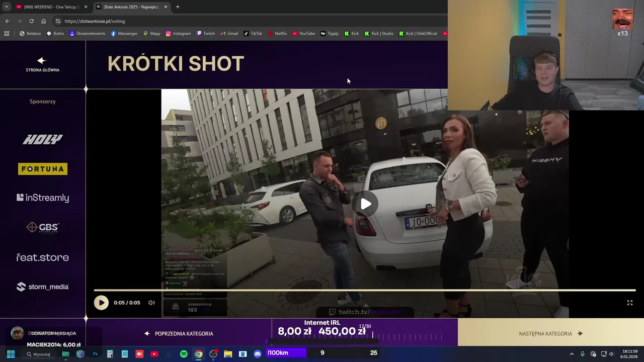
Task: Open the site information icon in address bar
Action: coord(58,21)
